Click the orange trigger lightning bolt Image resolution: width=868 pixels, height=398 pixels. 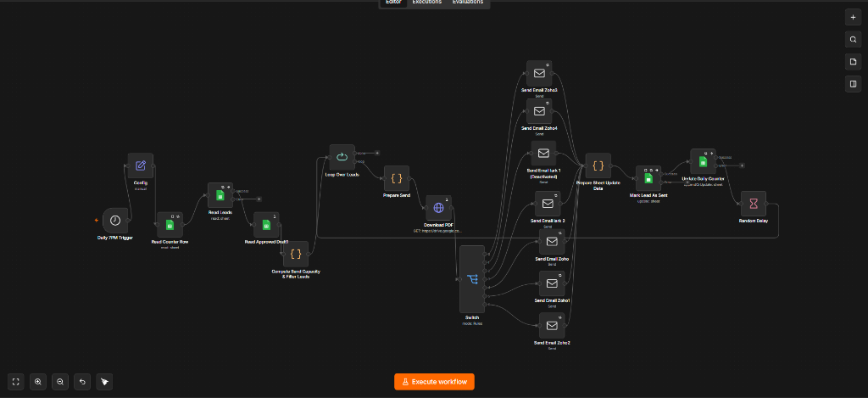coord(97,221)
